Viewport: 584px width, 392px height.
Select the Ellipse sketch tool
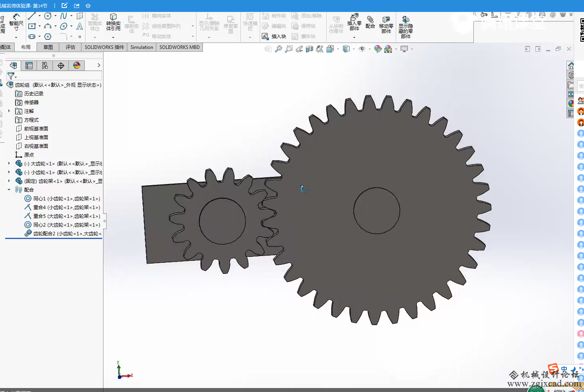(64, 26)
